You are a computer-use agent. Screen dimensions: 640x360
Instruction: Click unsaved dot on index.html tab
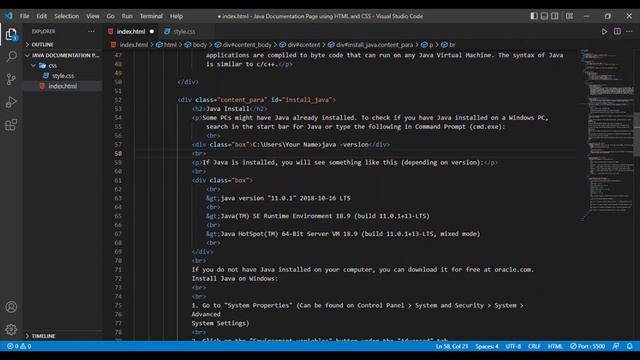[152, 31]
